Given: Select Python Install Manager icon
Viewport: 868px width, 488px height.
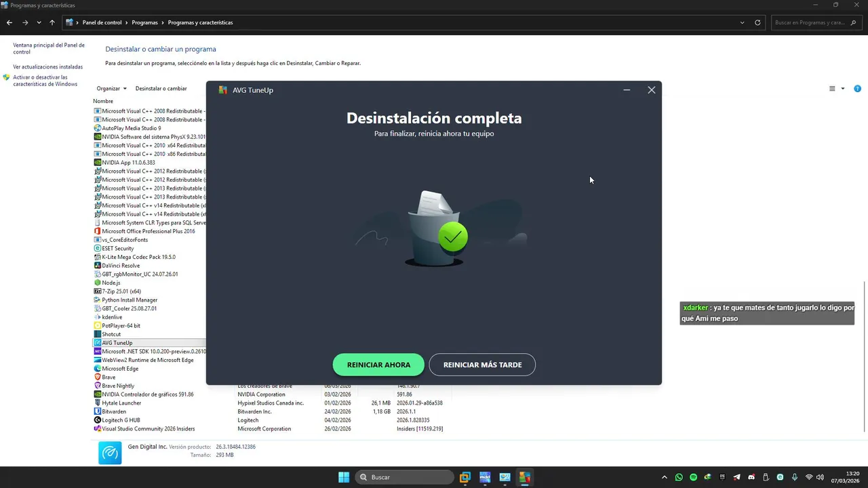Looking at the screenshot, I should click(x=97, y=300).
